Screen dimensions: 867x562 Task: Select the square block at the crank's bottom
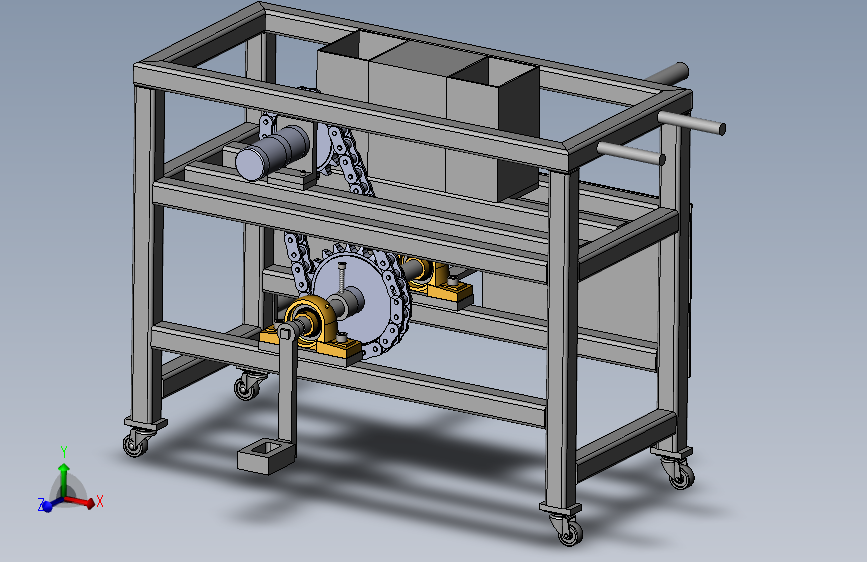pyautogui.click(x=267, y=456)
